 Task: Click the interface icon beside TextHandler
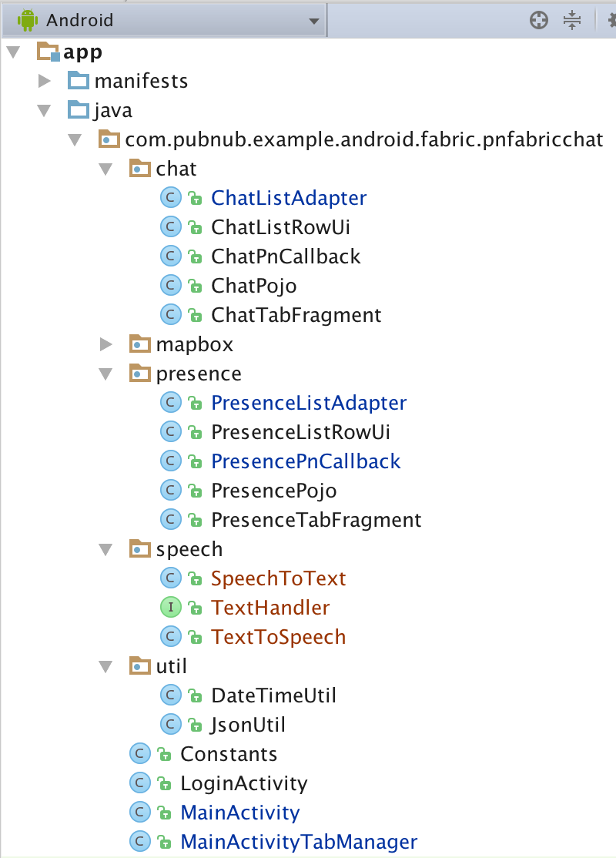(x=170, y=607)
